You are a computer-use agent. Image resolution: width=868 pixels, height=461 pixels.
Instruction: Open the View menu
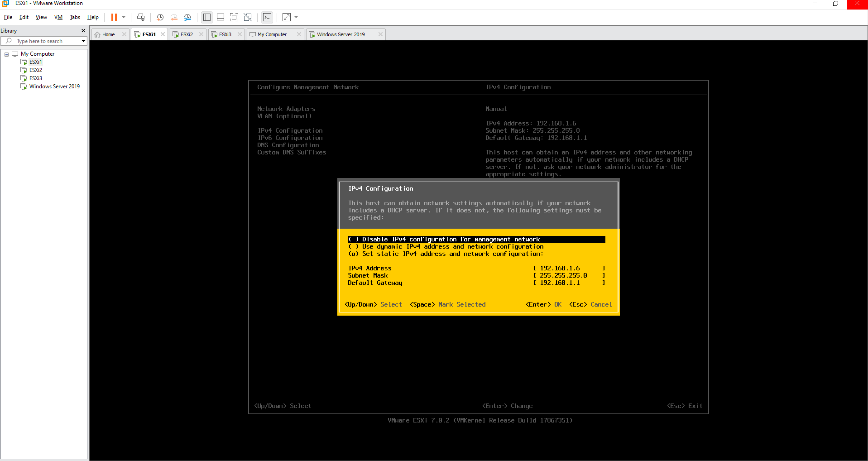point(41,17)
